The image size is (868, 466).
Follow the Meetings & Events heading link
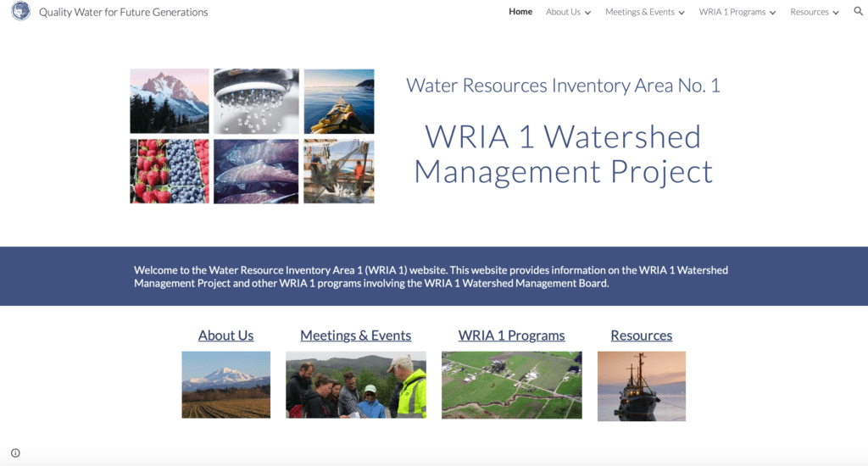pyautogui.click(x=355, y=336)
